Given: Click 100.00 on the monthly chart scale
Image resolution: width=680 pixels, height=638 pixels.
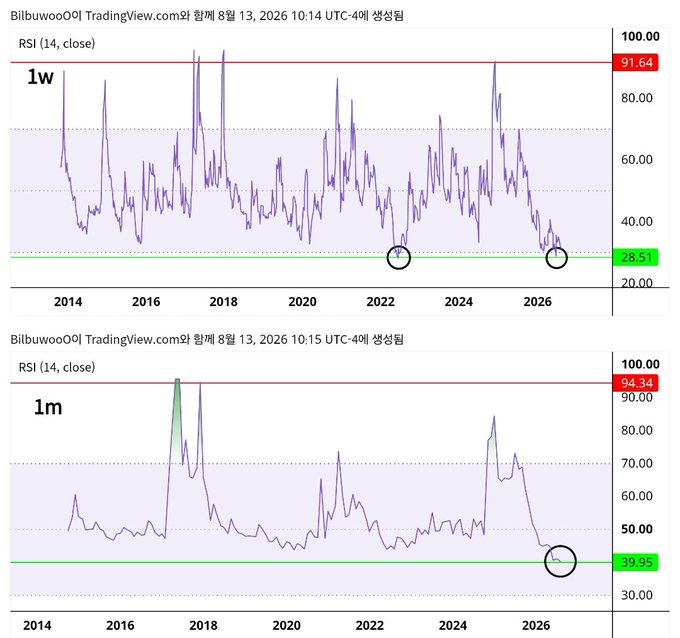Looking at the screenshot, I should click(x=640, y=364).
